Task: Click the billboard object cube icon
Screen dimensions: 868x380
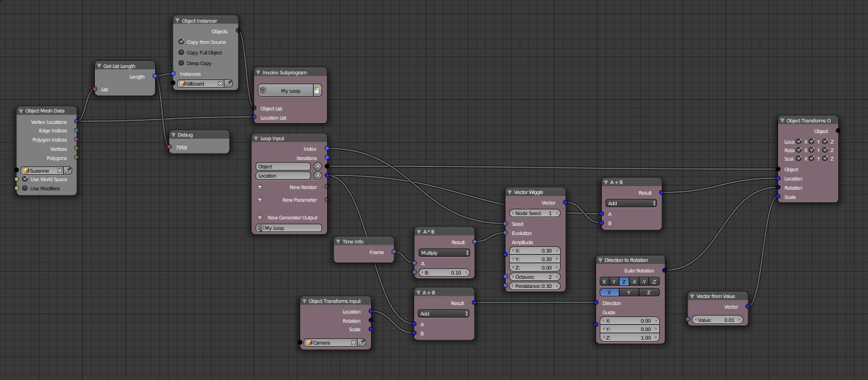Action: 182,84
